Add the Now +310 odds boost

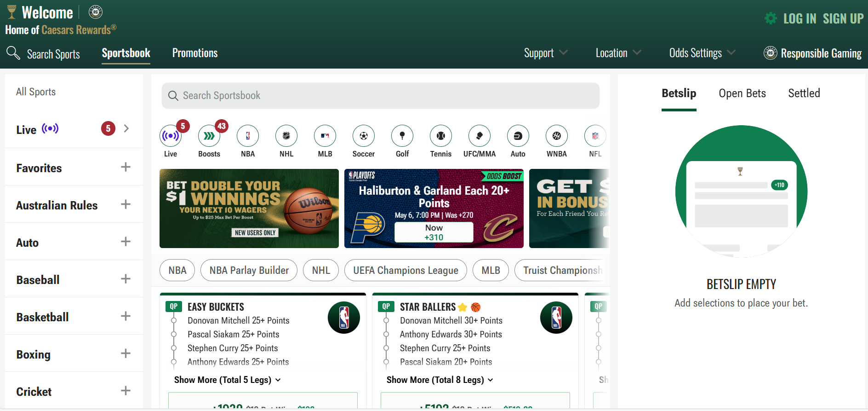click(434, 232)
